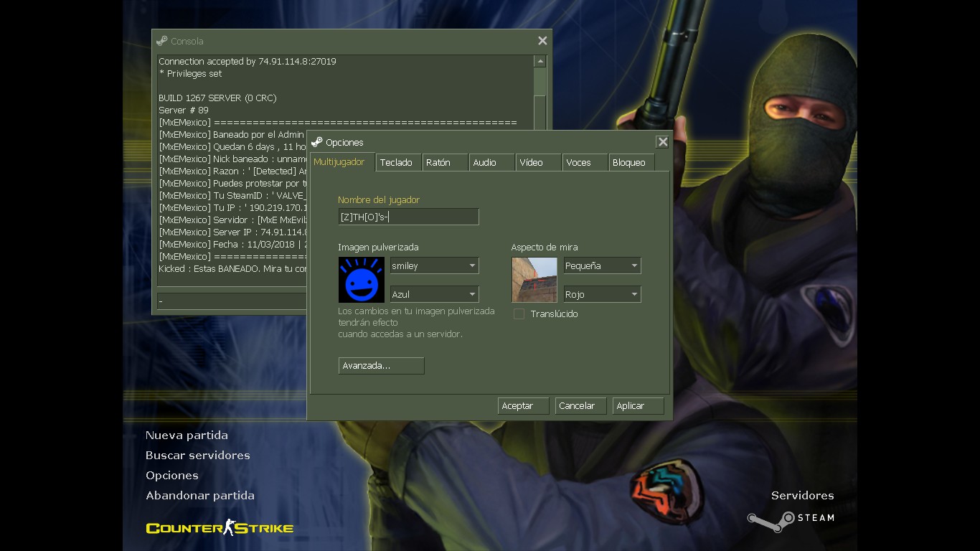Viewport: 980px width, 551px height.
Task: Open the Vídeo tab
Action: [x=538, y=162]
